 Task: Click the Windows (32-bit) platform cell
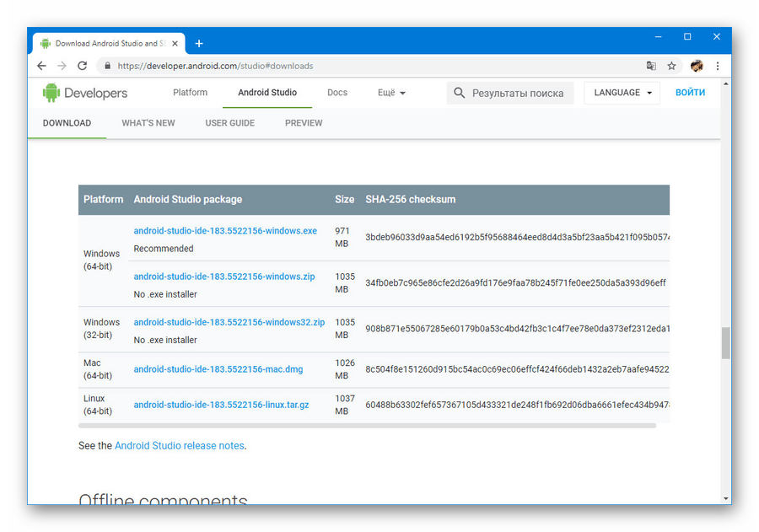(x=102, y=329)
